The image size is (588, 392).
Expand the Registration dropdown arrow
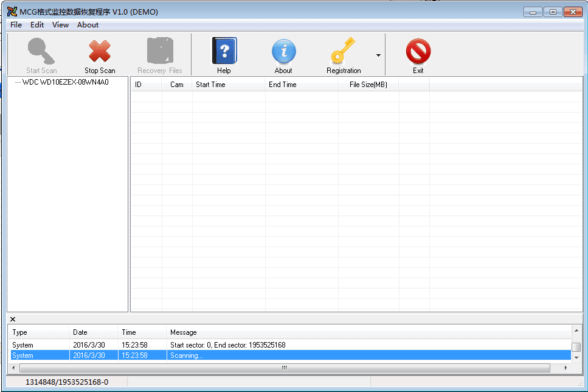click(378, 55)
